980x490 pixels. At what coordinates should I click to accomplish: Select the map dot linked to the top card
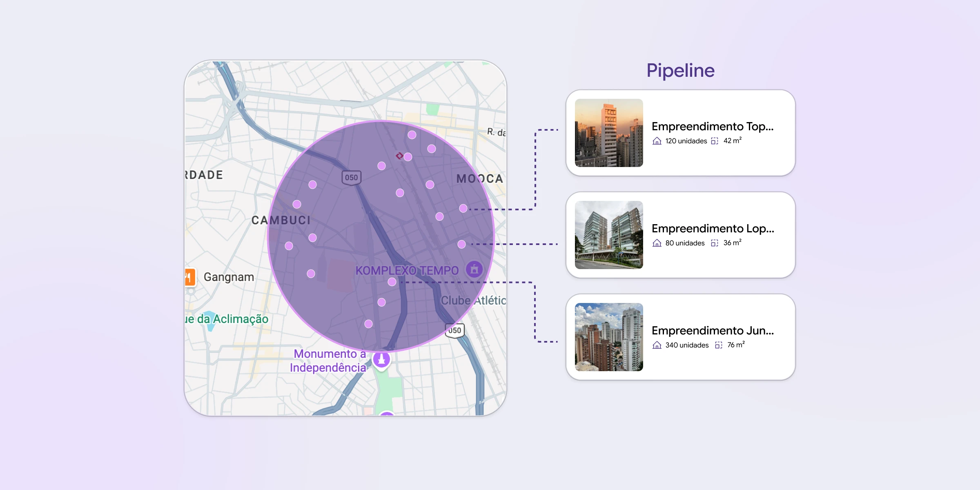[x=463, y=209]
